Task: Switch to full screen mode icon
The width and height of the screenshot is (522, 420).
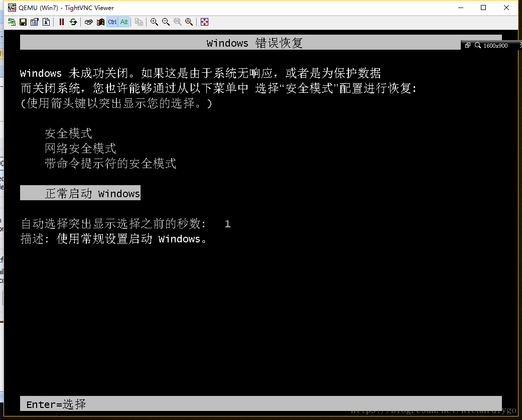Action: tap(204, 22)
